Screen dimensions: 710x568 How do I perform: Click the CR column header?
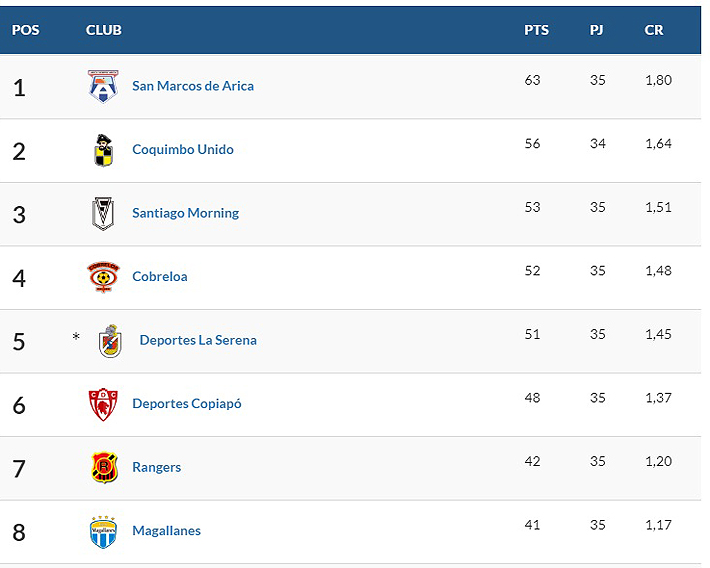(x=654, y=30)
